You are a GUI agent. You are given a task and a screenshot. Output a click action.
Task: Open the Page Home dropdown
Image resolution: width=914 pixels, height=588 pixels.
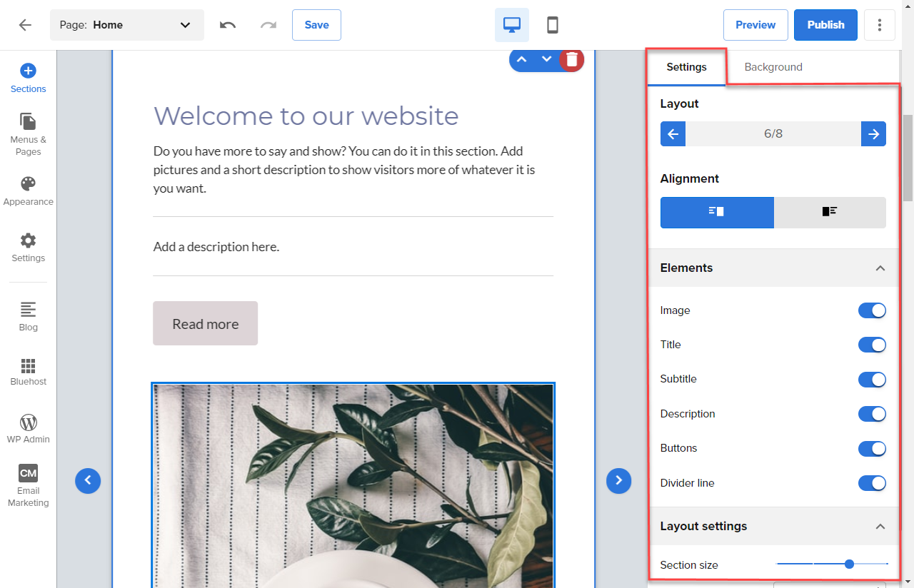(127, 25)
